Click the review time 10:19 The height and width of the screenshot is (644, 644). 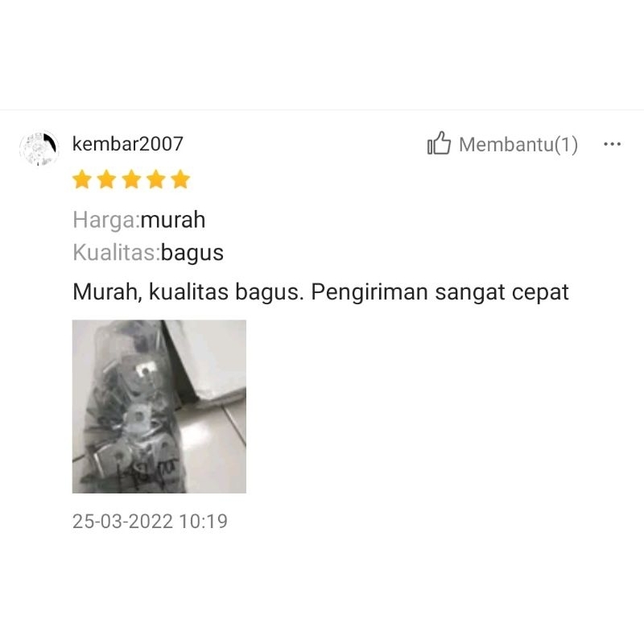[203, 521]
